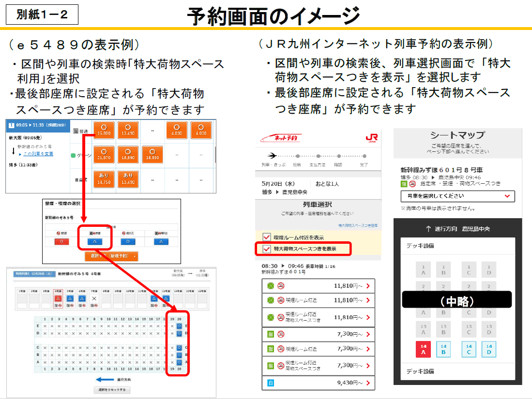This screenshot has height=399, width=532.
Task: Open the plain reserved 7,300円 row chevron
Action: click(368, 334)
